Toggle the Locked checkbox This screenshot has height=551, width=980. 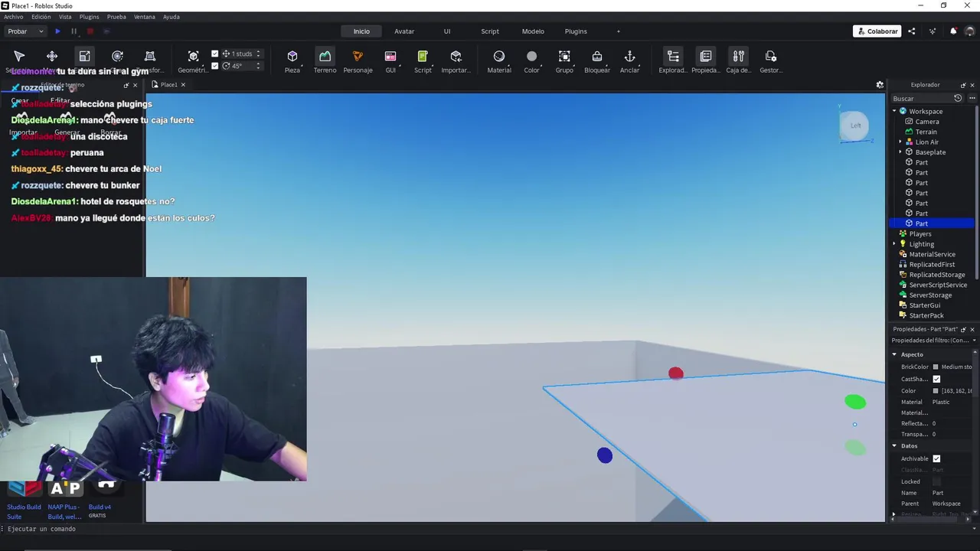pyautogui.click(x=936, y=481)
